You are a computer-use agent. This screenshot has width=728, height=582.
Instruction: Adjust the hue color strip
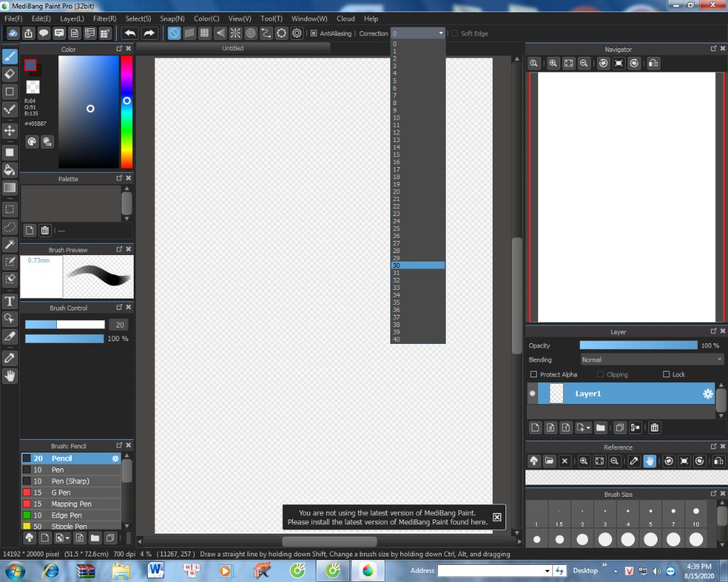tap(127, 112)
